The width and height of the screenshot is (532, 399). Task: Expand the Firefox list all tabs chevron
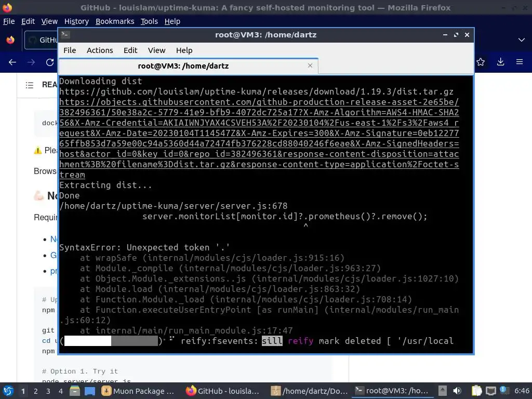click(x=522, y=39)
